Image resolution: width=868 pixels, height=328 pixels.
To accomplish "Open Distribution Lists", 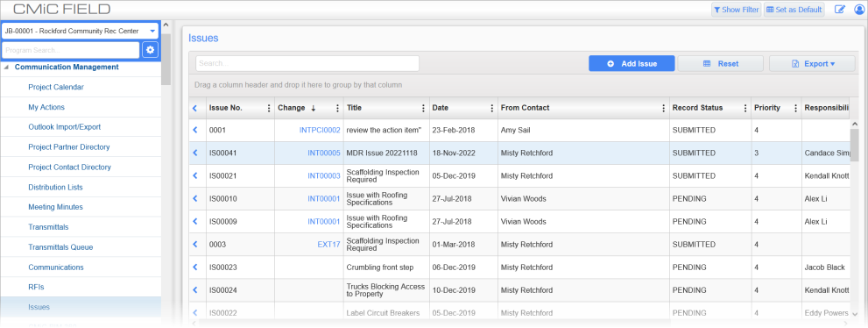I will [55, 188].
